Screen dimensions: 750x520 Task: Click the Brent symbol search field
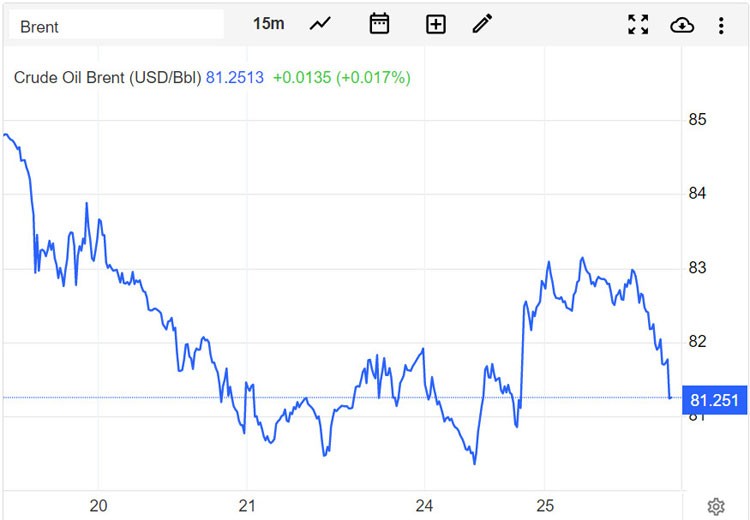pyautogui.click(x=115, y=26)
